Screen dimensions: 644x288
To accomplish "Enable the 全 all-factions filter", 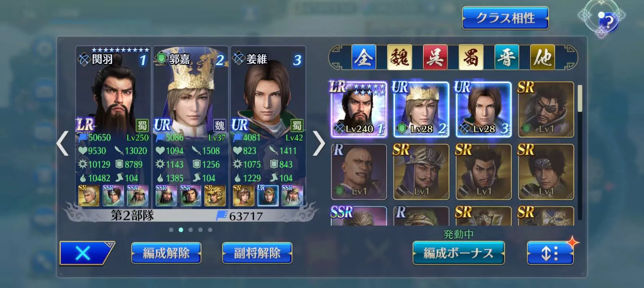I will pos(364,57).
